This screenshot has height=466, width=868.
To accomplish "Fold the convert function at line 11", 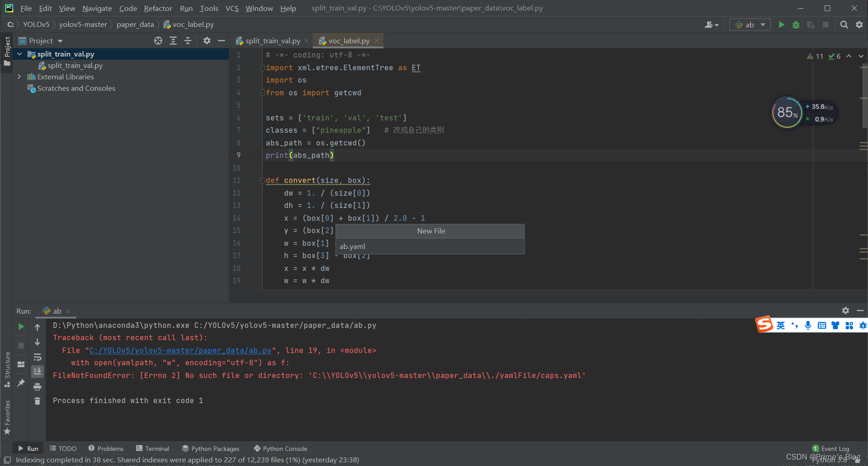I will (262, 181).
